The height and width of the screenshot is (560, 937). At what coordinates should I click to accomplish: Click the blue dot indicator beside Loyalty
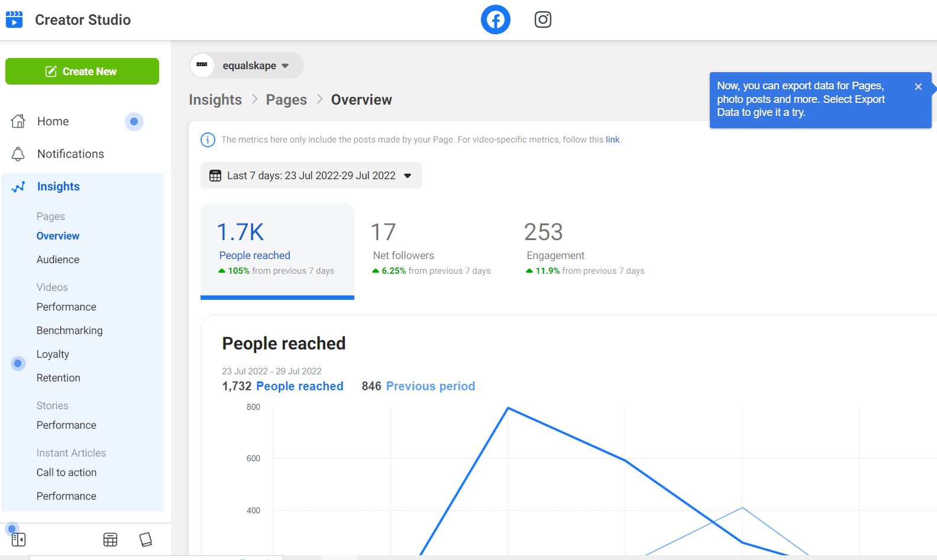coord(18,363)
